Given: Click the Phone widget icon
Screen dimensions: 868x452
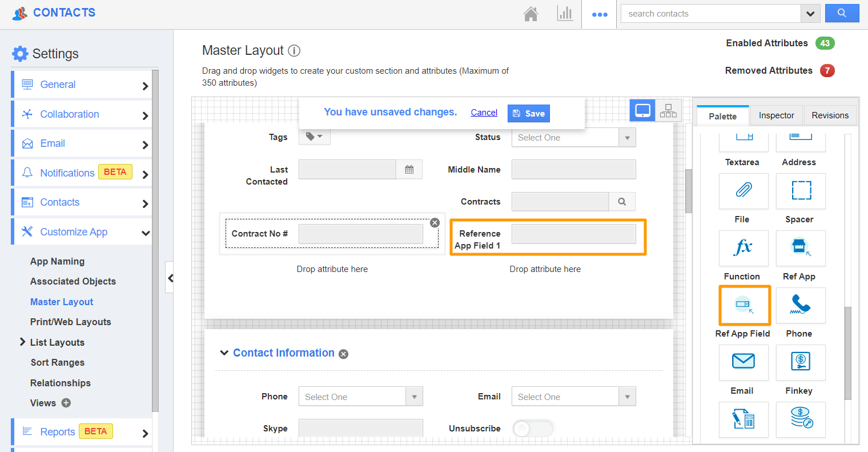Looking at the screenshot, I should point(800,305).
